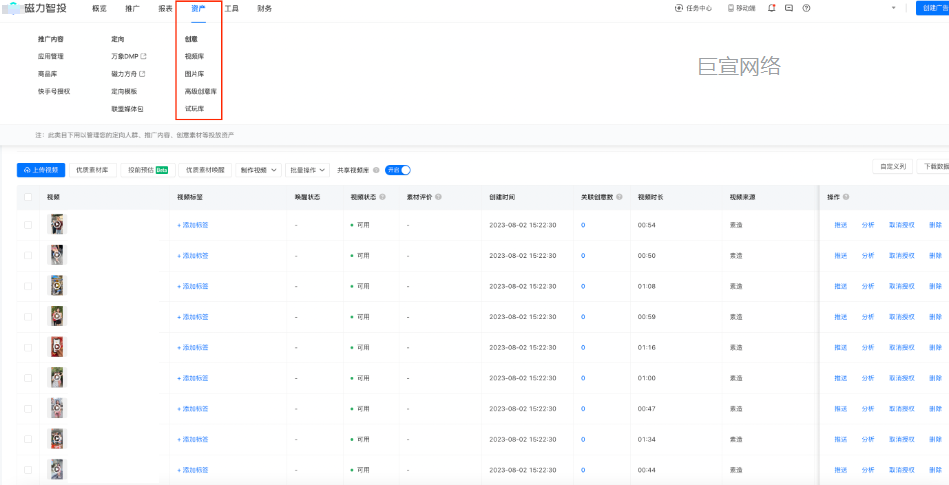
Task: Click info icon beside 共享视频库
Action: pos(376,170)
